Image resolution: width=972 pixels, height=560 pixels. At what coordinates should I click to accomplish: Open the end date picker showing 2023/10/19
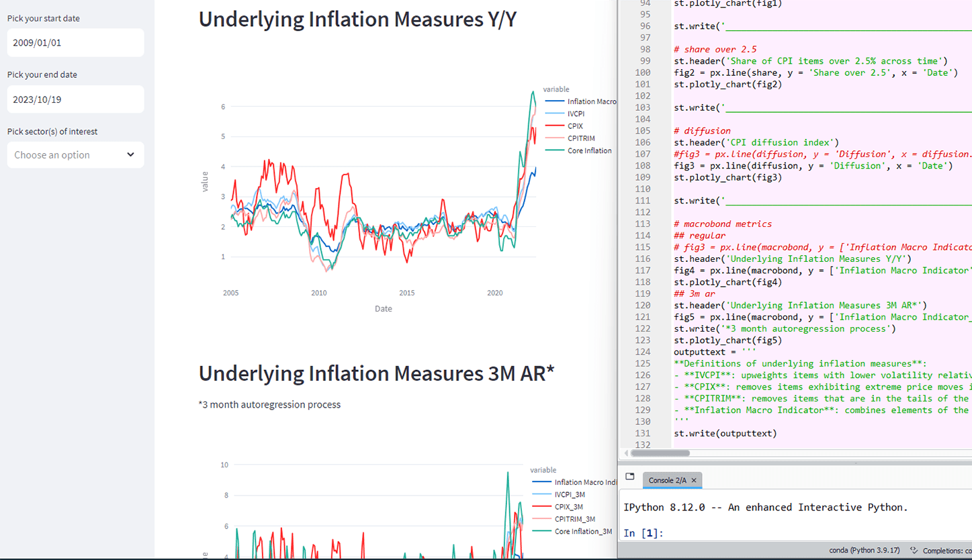[x=75, y=99]
